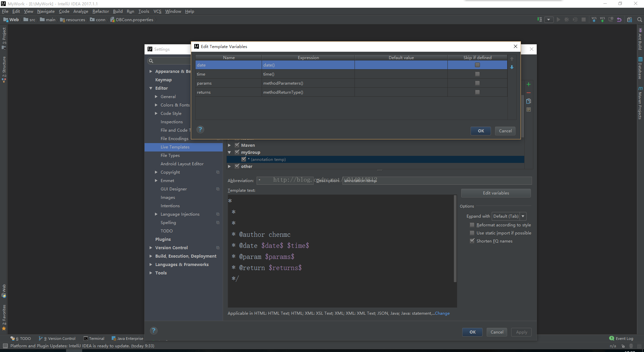The image size is (644, 352).
Task: Click the Show History clock icon
Action: click(611, 19)
